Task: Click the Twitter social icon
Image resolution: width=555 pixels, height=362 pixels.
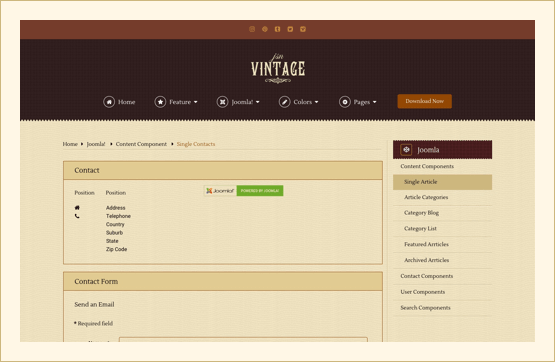Action: coord(290,29)
